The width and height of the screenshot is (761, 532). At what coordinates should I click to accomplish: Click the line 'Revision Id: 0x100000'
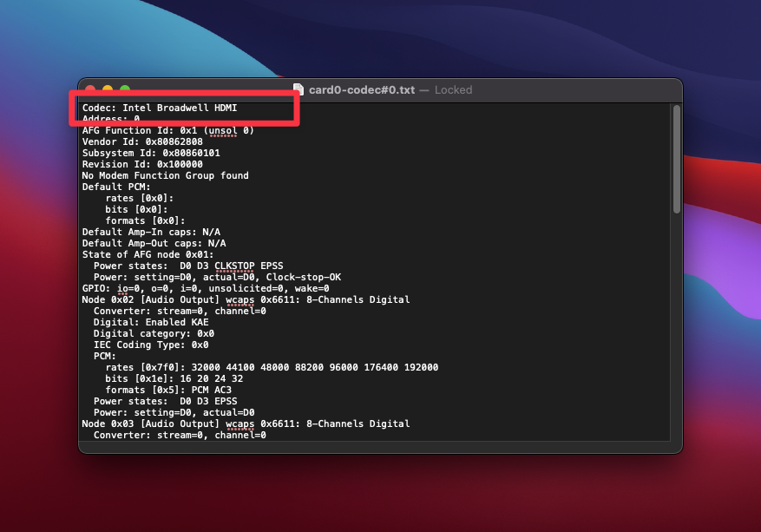(x=142, y=164)
